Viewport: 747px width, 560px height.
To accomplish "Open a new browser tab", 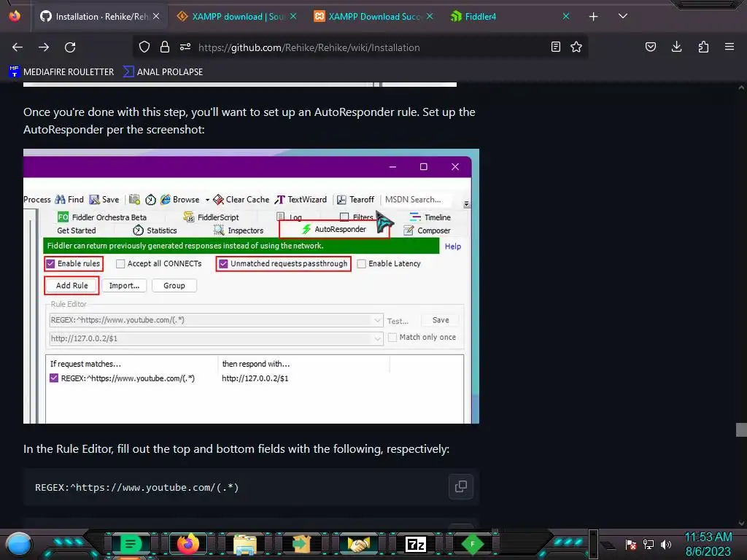I will click(594, 17).
